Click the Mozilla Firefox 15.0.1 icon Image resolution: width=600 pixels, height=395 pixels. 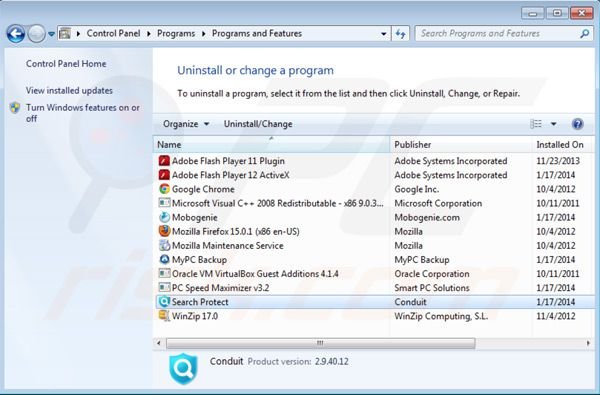(x=164, y=231)
